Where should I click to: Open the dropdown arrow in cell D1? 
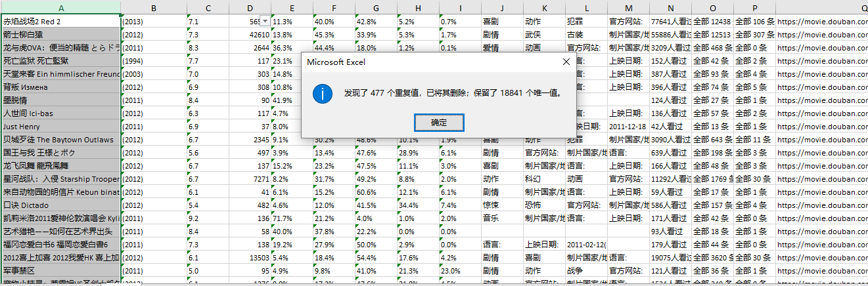[x=265, y=21]
